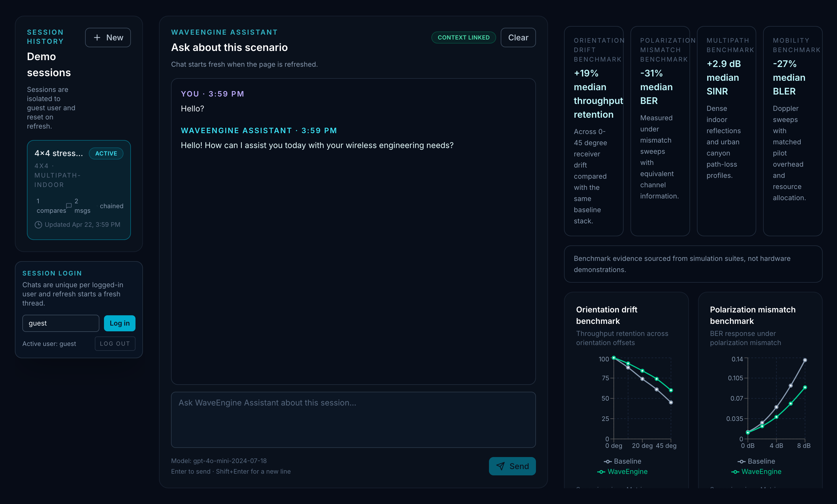Viewport: 837px width, 504px height.
Task: Focus the guest username input field
Action: (61, 323)
